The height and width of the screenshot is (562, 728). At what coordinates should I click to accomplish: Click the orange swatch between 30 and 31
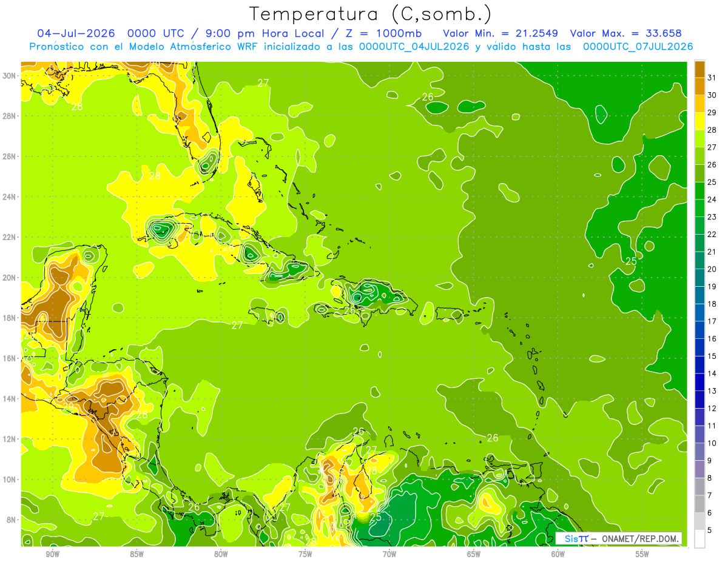pos(699,86)
